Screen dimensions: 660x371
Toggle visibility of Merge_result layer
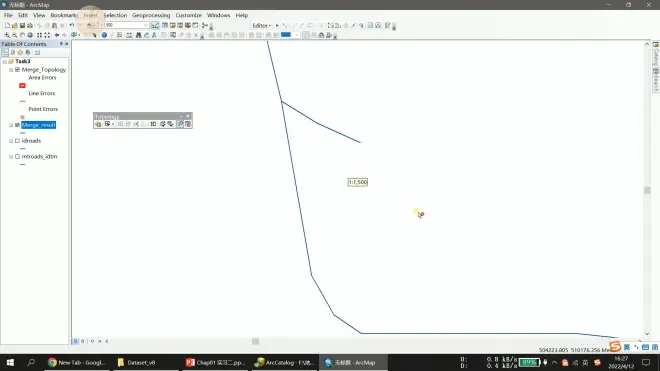[x=17, y=125]
